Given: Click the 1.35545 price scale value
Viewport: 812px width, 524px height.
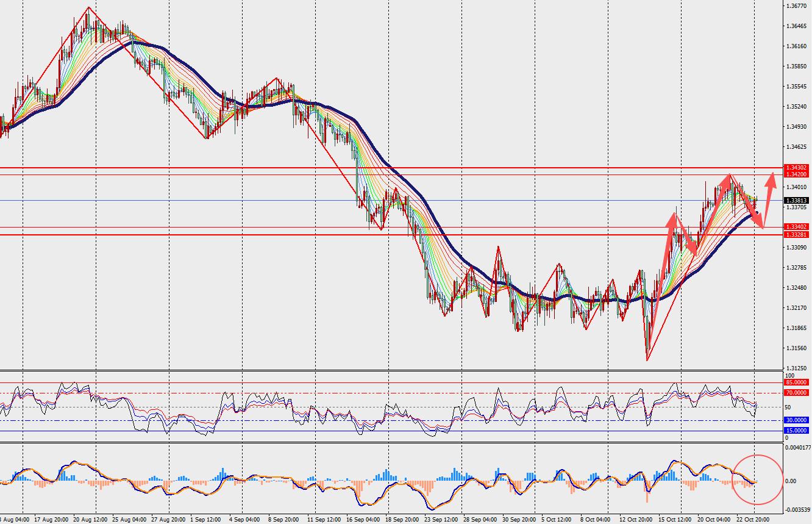Looking at the screenshot, I should 797,87.
